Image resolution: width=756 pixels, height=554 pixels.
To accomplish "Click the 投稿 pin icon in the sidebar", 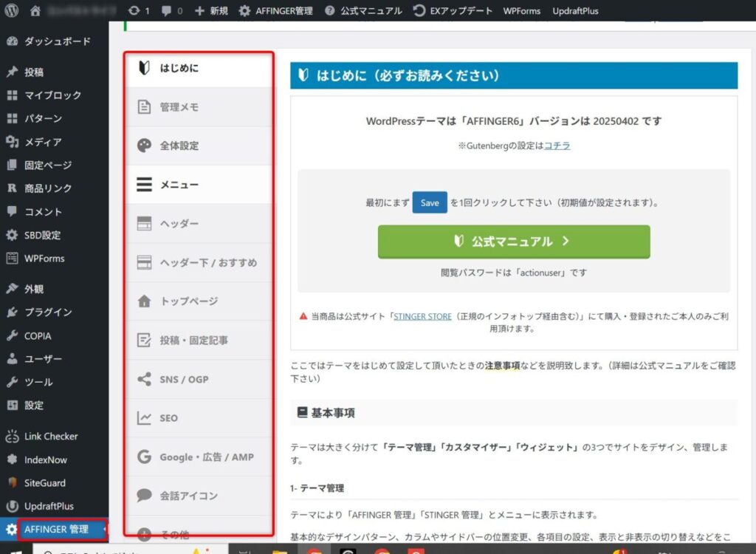I will click(x=12, y=72).
